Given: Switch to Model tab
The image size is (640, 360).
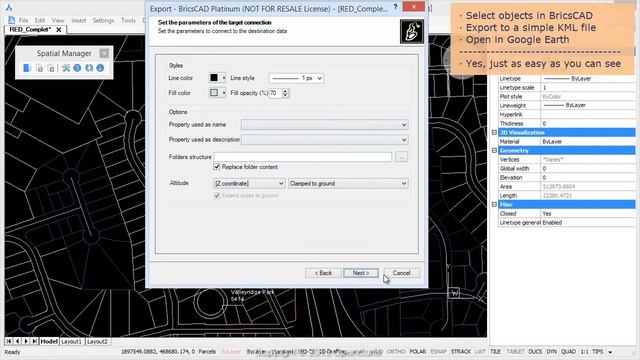Looking at the screenshot, I should (49, 341).
